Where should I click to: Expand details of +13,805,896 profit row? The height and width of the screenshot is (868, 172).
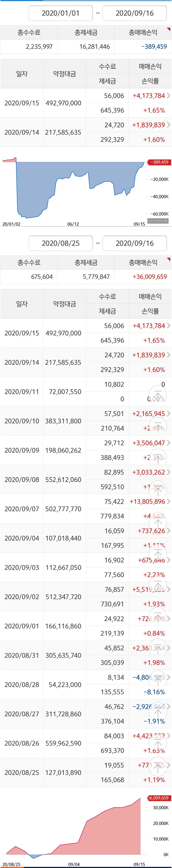coord(169,501)
